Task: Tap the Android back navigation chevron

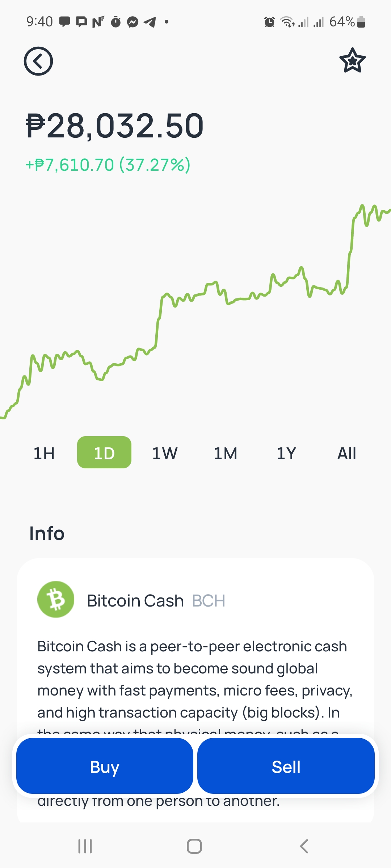Action: pyautogui.click(x=304, y=846)
